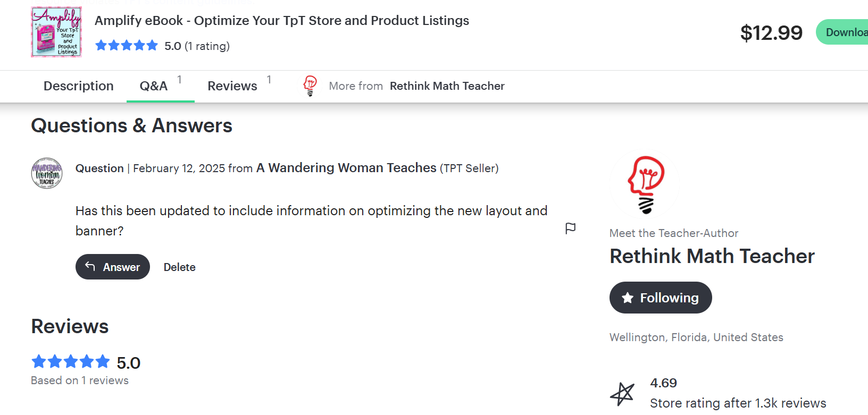Open the Rethink Math Teacher store link
Viewport: 868px width, 415px height.
click(447, 86)
